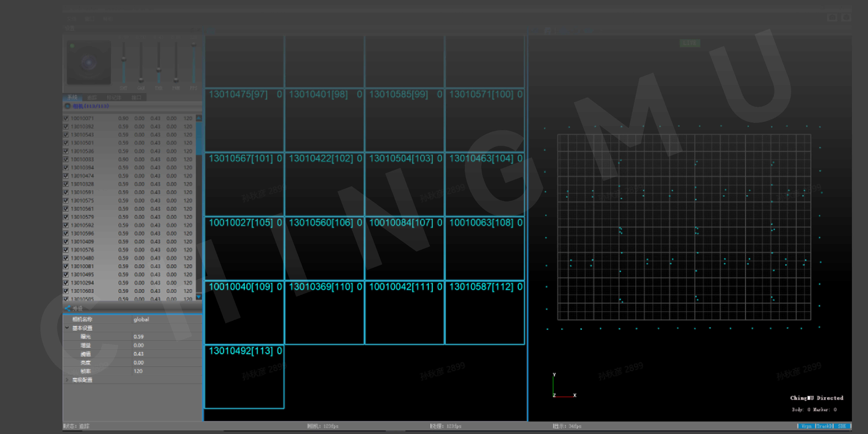Image resolution: width=868 pixels, height=434 pixels.
Task: Open the 标记体 tab
Action: (x=114, y=98)
